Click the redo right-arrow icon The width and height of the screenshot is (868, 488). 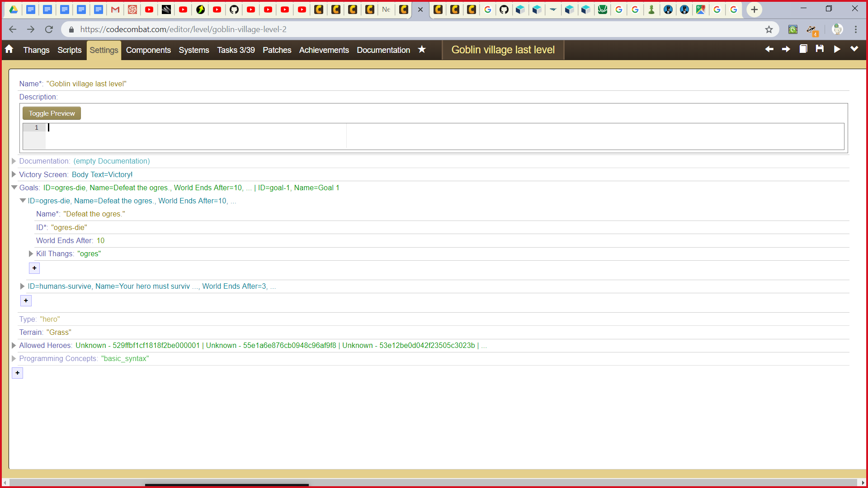[786, 49]
